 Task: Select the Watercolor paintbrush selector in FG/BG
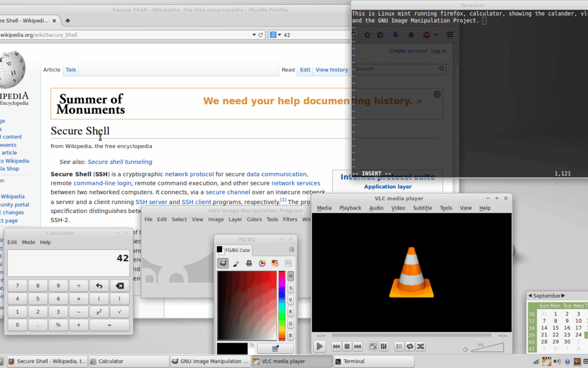236,263
